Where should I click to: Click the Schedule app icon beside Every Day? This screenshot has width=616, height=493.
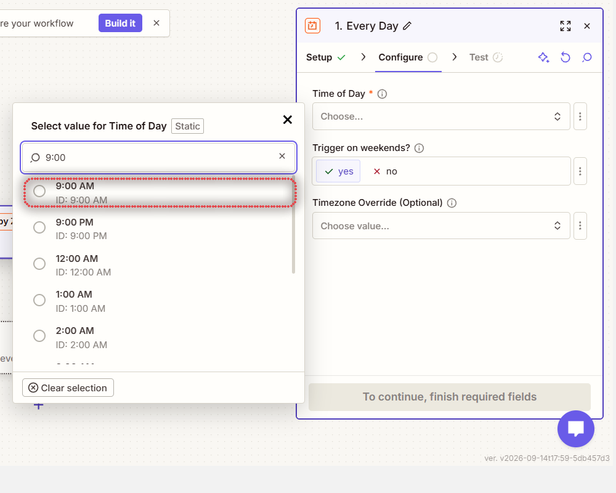[313, 26]
